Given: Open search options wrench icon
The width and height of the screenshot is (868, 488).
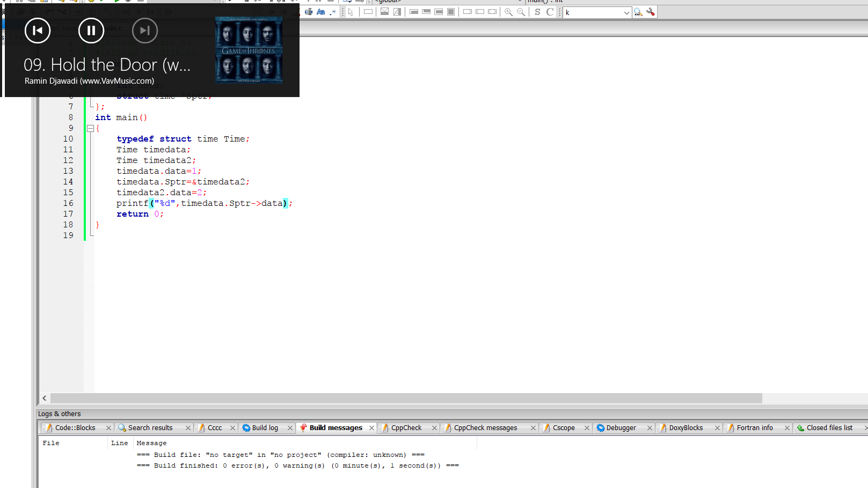Looking at the screenshot, I should click(651, 12).
